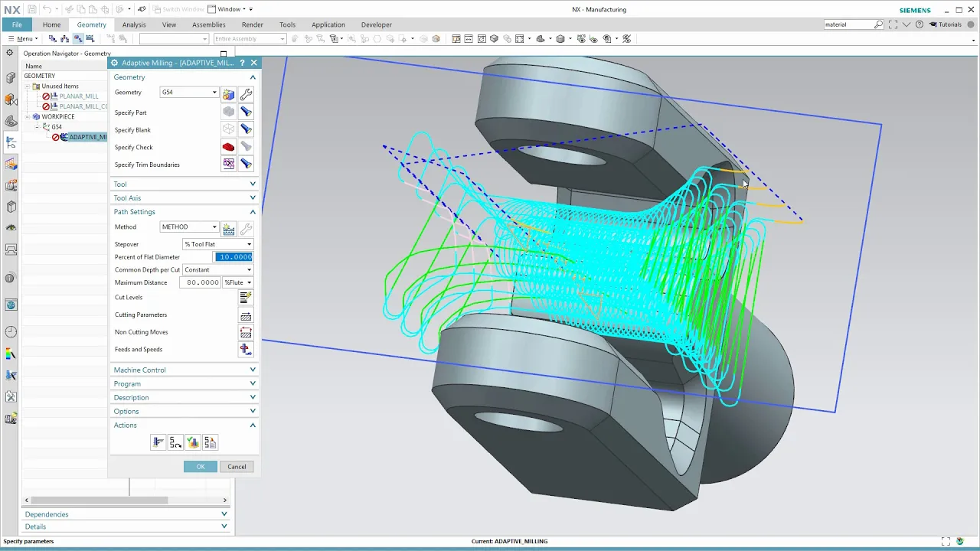Click Specify Trim Boundaries flashlight display icon
This screenshot has height=551, width=980.
246,164
